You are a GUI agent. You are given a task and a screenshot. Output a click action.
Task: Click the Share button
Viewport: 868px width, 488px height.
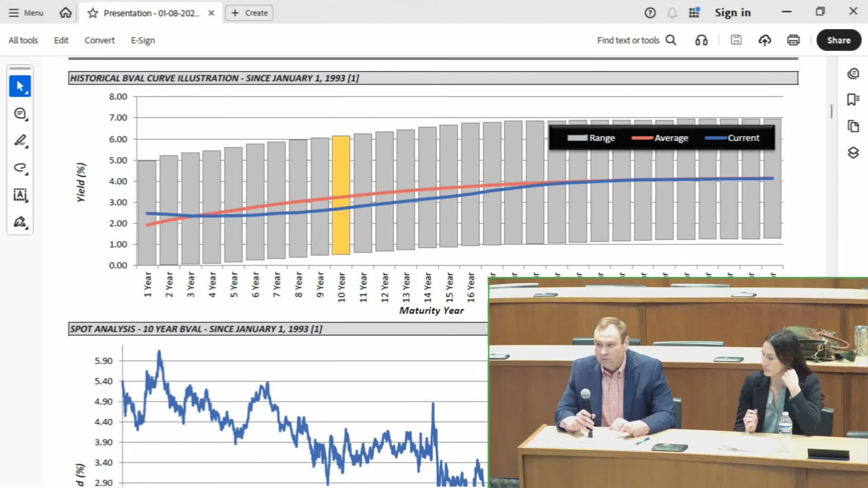[839, 40]
